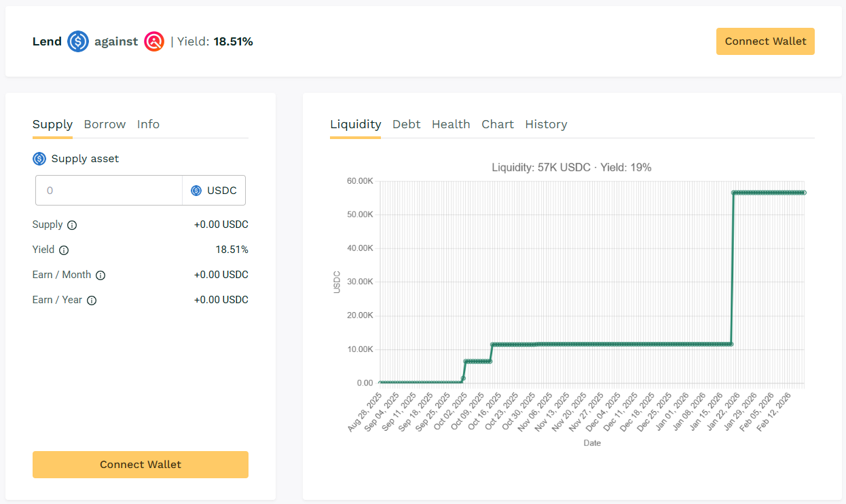Open the Earn / Year info tooltip icon

(92, 301)
